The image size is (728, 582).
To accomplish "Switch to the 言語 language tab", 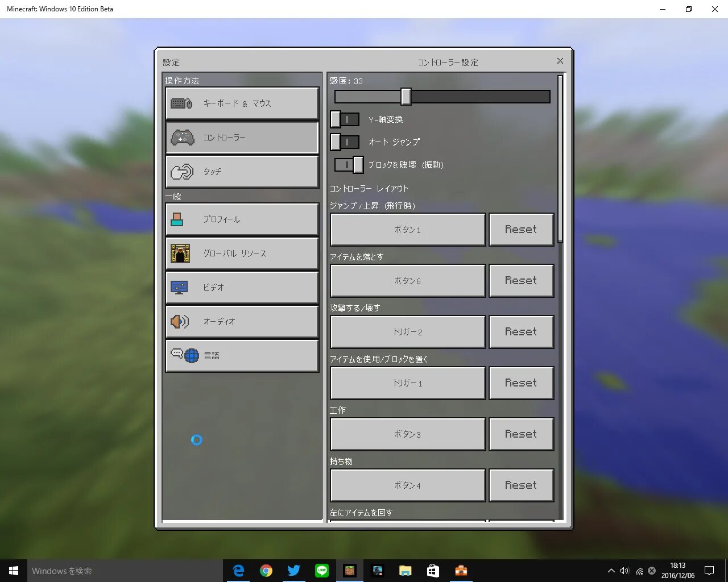I will pos(242,356).
